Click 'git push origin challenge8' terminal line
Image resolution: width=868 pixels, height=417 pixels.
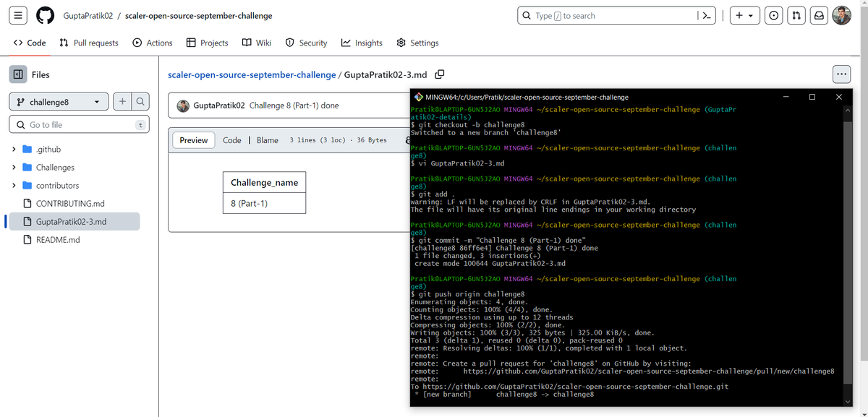coord(467,294)
